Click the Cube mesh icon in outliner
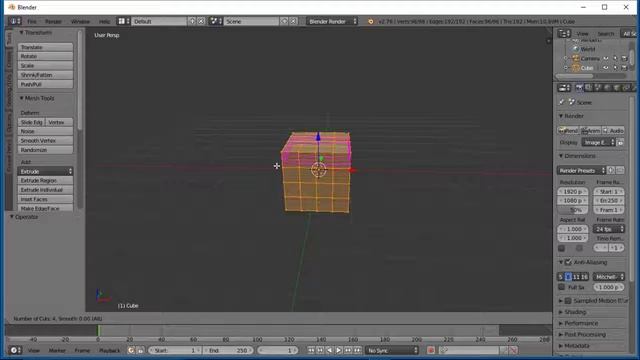The width and height of the screenshot is (640, 360). coord(576,68)
